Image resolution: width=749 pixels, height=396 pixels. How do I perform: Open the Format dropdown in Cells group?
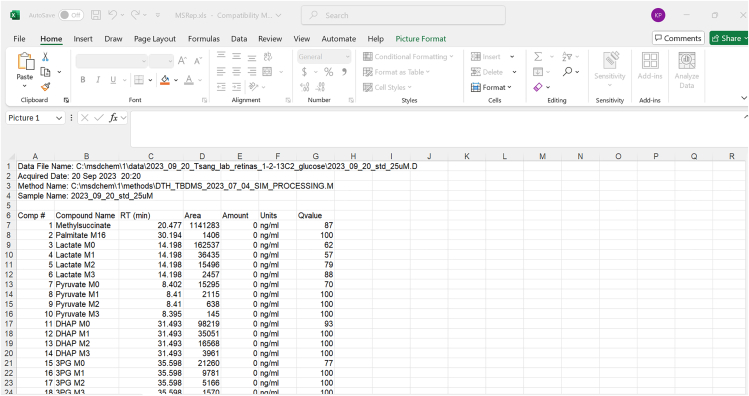(492, 87)
